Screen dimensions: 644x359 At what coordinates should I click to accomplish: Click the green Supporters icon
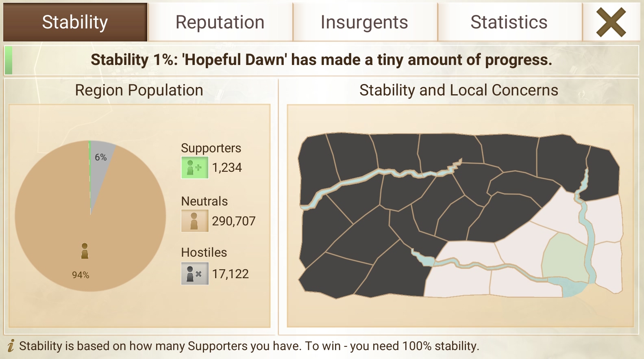pyautogui.click(x=195, y=167)
